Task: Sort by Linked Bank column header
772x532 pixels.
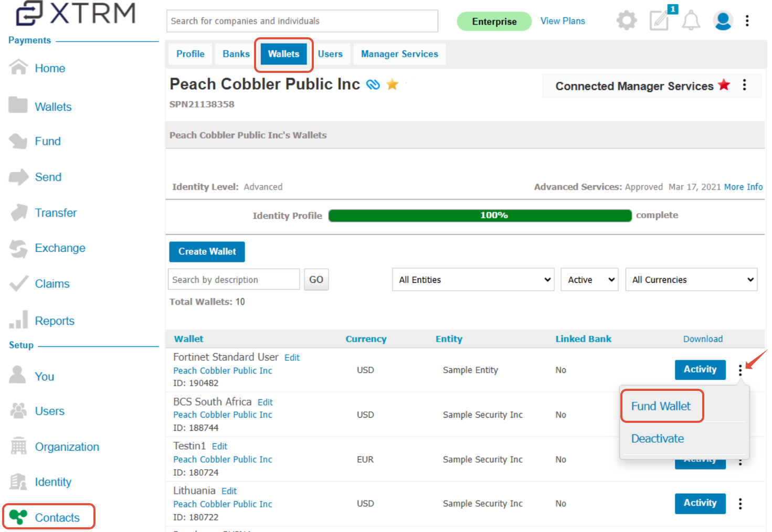Action: [x=583, y=339]
